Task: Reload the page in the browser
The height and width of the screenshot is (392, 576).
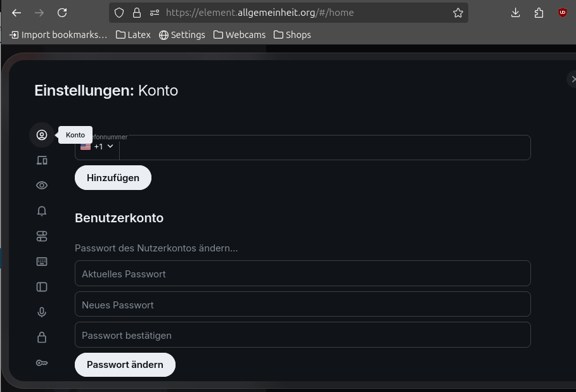Action: coord(62,13)
